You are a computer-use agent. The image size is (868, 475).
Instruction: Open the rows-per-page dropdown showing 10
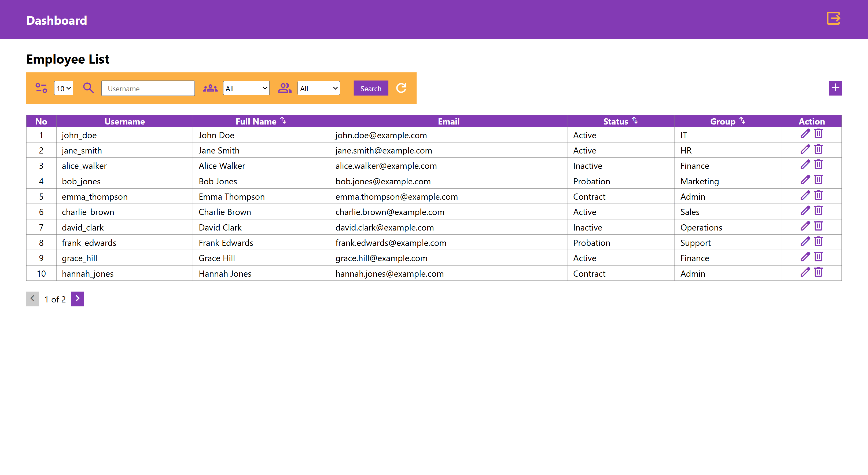(x=63, y=88)
